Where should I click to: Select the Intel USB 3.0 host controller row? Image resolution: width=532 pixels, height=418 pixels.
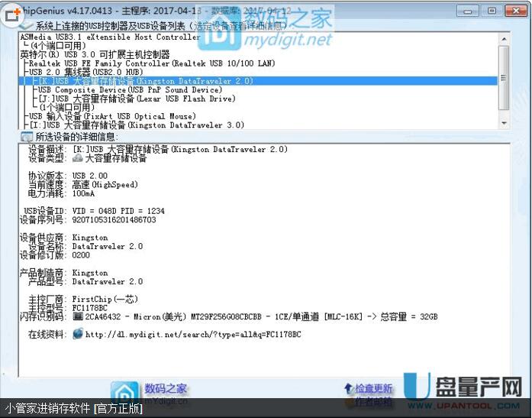pos(95,54)
